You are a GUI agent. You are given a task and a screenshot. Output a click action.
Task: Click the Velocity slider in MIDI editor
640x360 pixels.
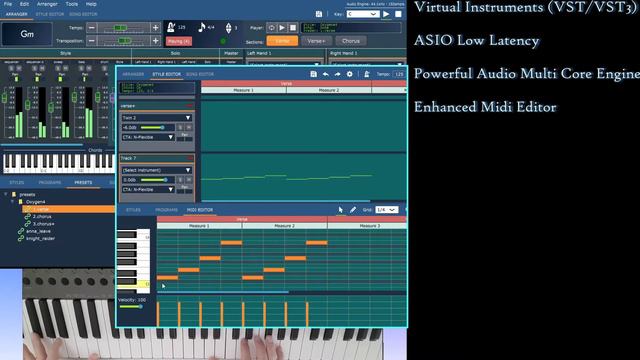click(x=131, y=307)
